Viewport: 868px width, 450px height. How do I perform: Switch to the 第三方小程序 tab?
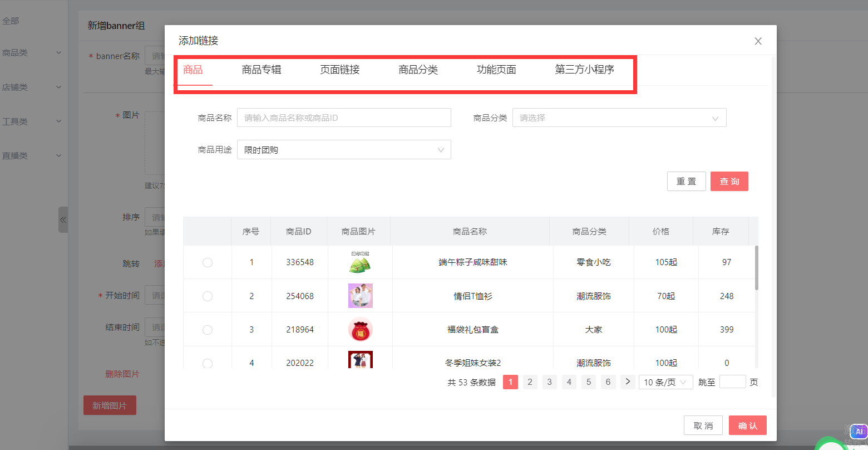pos(584,70)
